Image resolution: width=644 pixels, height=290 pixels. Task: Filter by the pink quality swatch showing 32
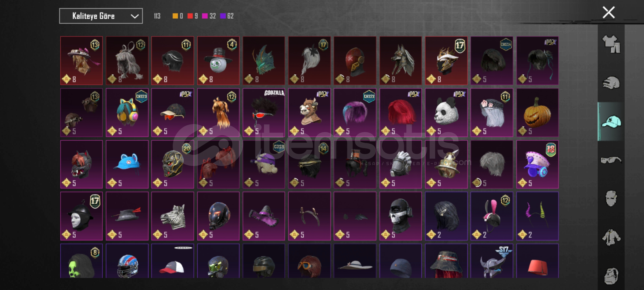tap(209, 16)
